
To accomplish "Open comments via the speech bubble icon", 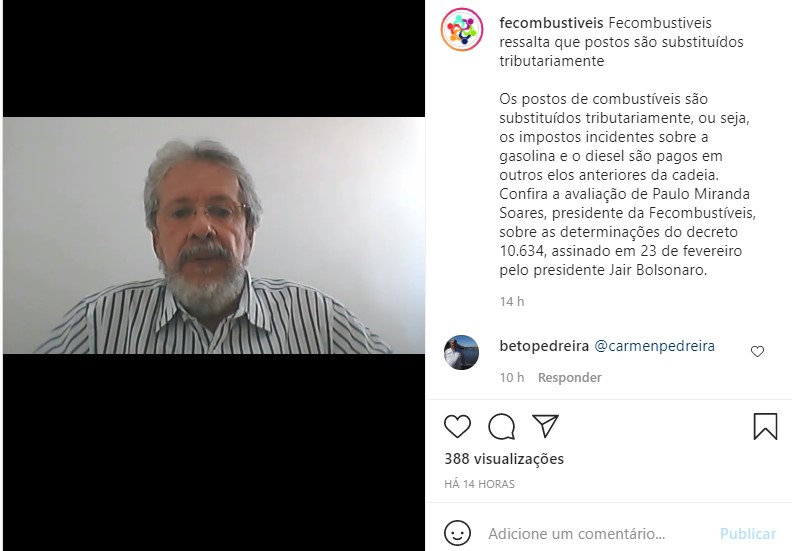I will coord(501,426).
